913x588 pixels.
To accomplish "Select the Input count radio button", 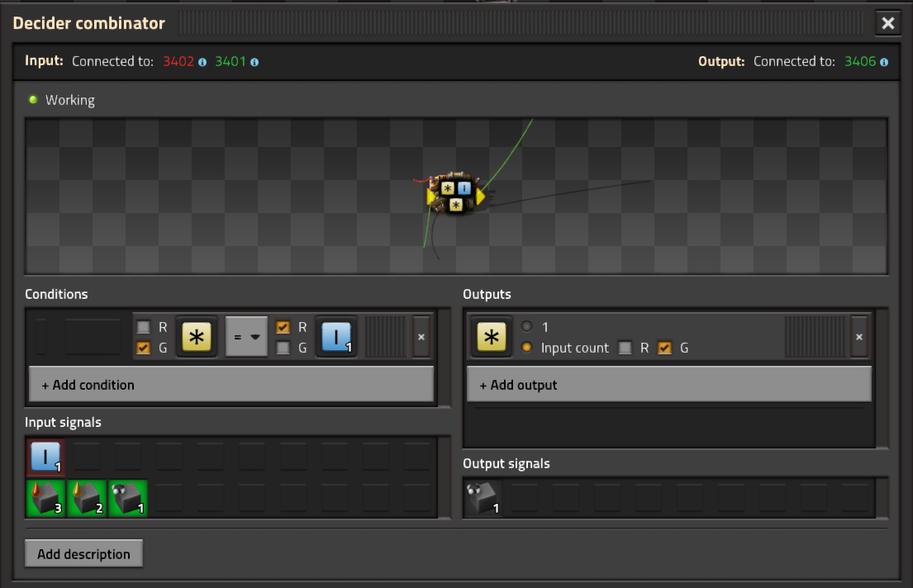I will 527,347.
